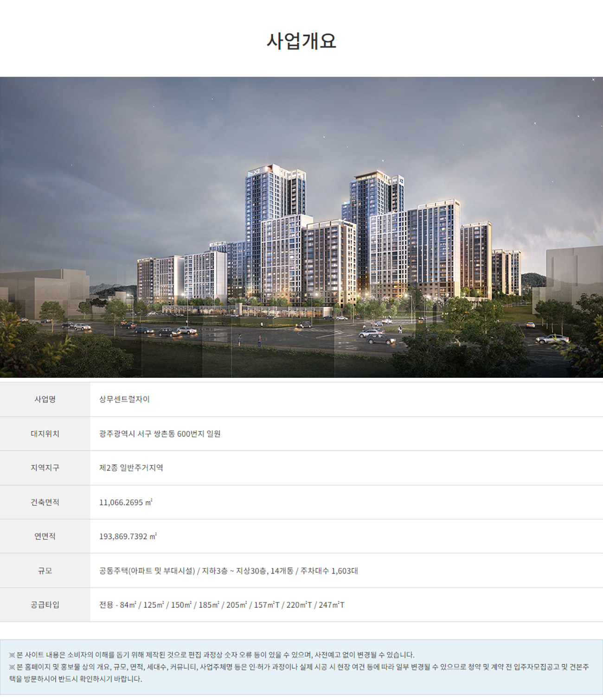Click the 연면적 row label

click(45, 536)
